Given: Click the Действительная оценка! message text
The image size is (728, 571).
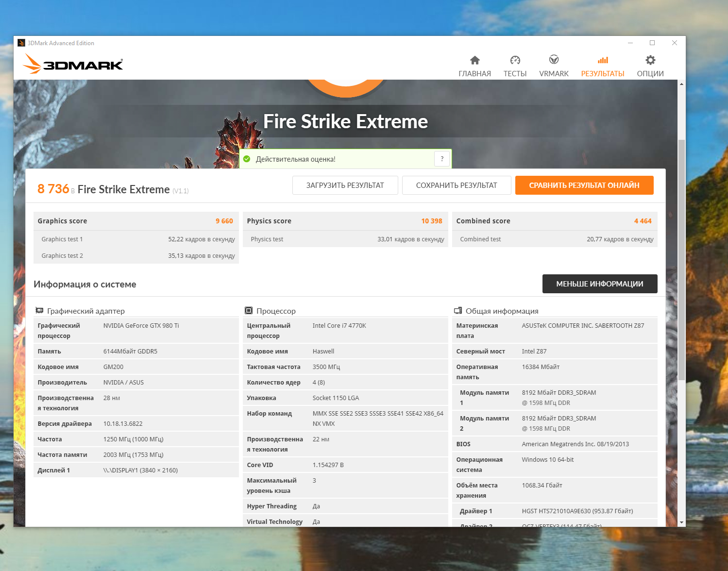Looking at the screenshot, I should click(x=296, y=159).
